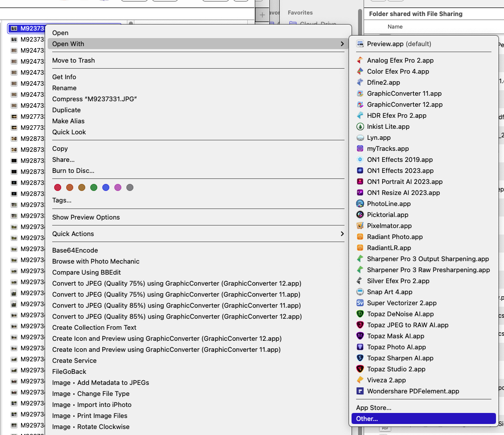Select Browse with Photo Mechanic

[x=96, y=262]
